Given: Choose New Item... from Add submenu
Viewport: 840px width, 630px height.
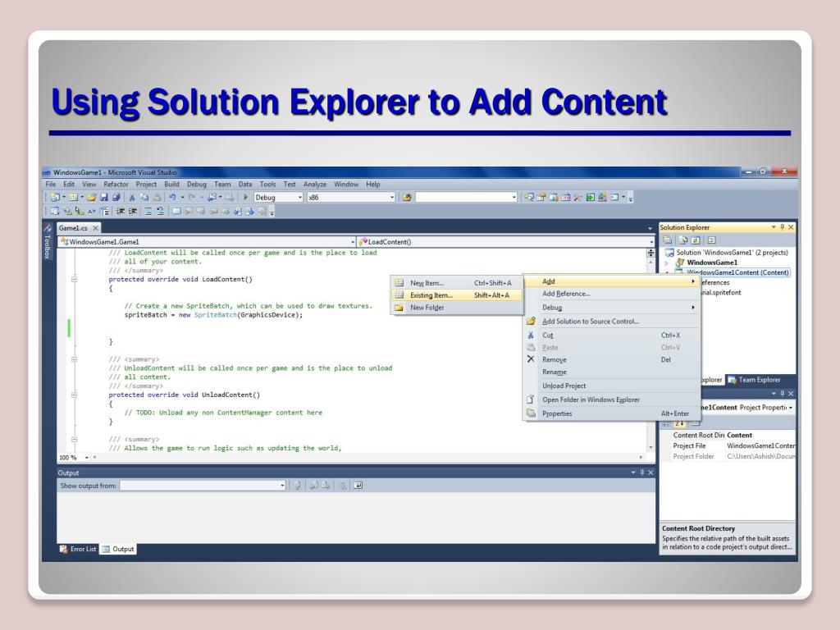Looking at the screenshot, I should coord(456,283).
